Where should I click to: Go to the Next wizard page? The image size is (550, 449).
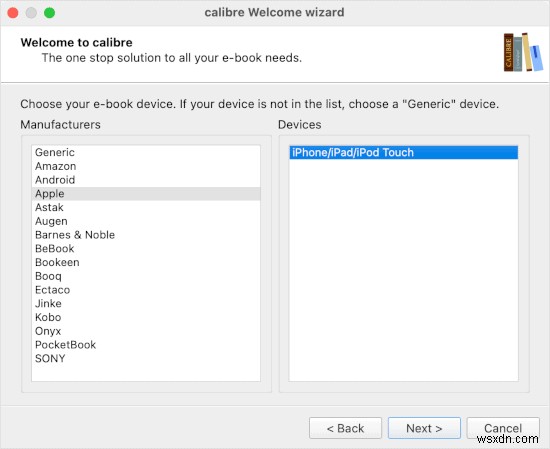click(x=424, y=428)
